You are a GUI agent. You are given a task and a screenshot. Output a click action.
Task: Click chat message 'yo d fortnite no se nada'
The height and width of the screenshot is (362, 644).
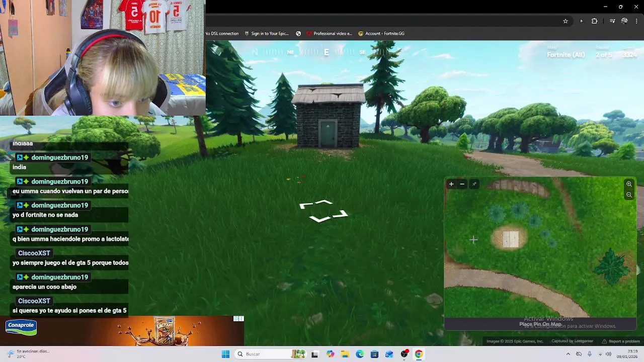point(45,215)
